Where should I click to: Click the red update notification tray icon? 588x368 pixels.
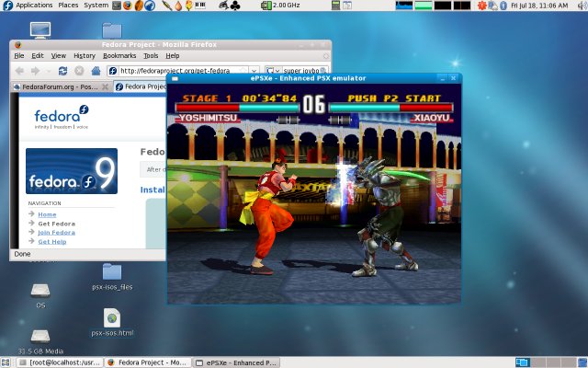(x=481, y=6)
